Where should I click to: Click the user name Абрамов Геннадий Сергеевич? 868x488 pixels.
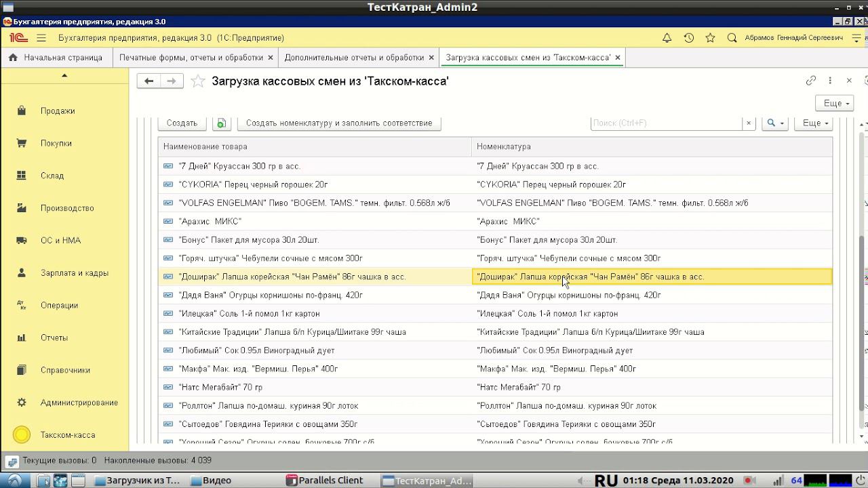794,38
